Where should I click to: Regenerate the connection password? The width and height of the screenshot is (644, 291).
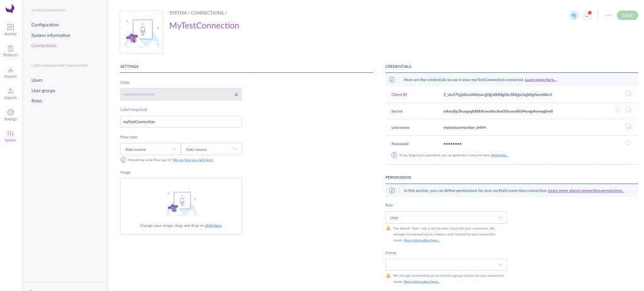628,143
